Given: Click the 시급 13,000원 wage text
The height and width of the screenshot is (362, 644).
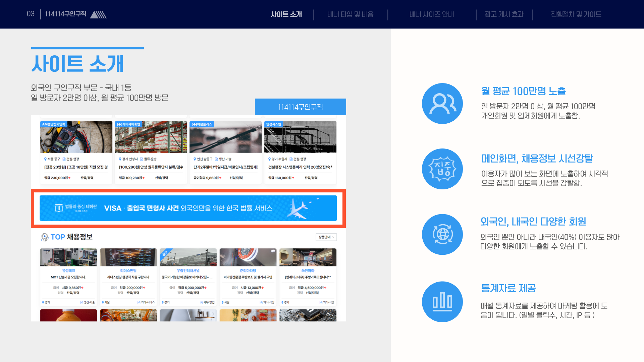Looking at the screenshot, I should coord(252,288).
